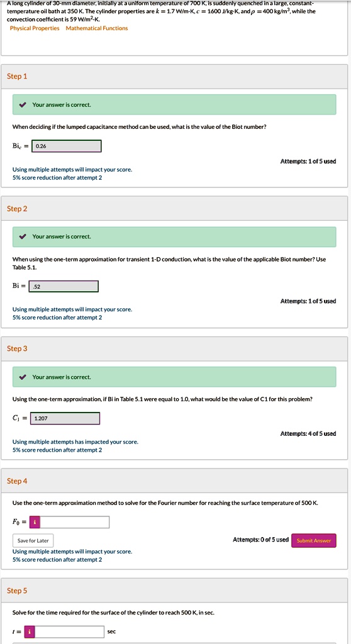The height and width of the screenshot is (644, 351).
Task: Click the checkmark icon in Step 2 banner
Action: [x=23, y=236]
